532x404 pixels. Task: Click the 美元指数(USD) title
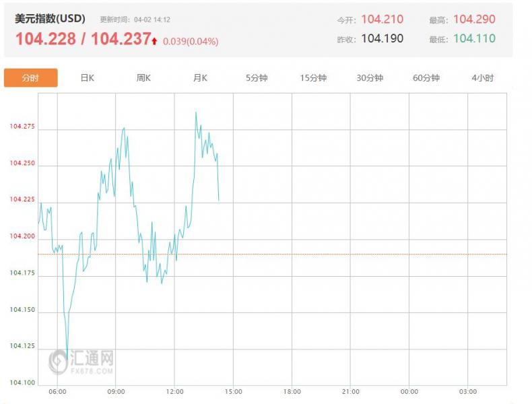point(51,19)
